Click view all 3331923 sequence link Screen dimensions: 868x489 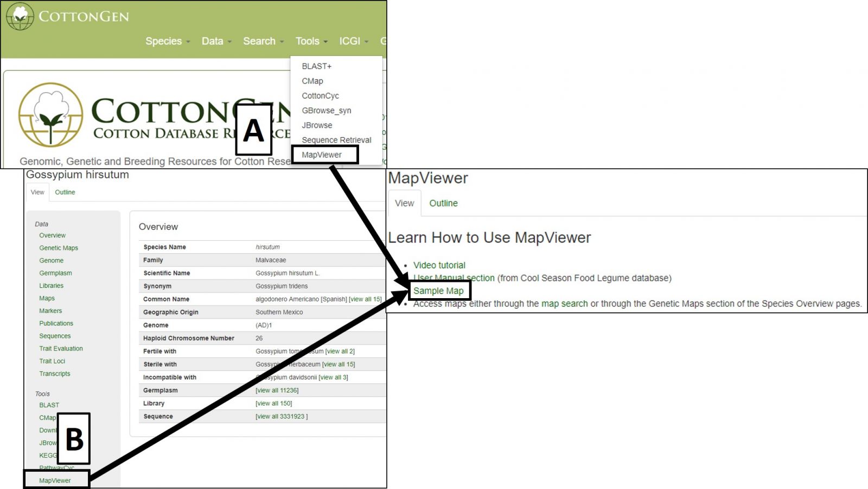[282, 416]
